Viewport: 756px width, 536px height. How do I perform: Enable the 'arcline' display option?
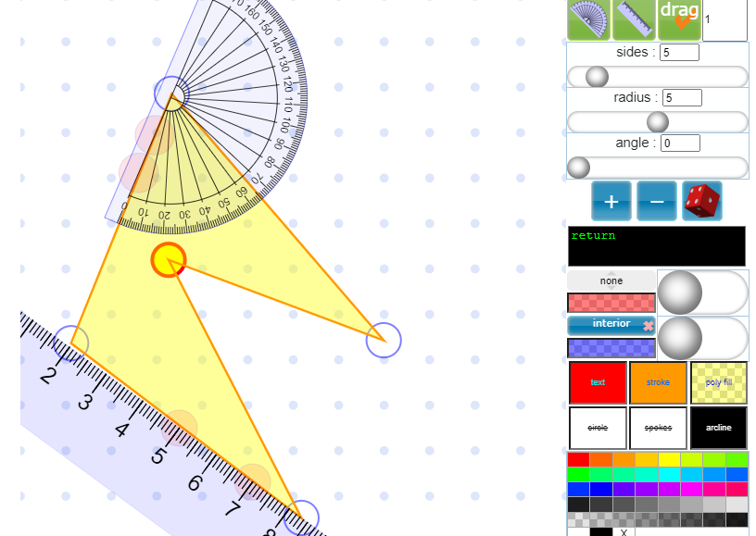point(718,428)
